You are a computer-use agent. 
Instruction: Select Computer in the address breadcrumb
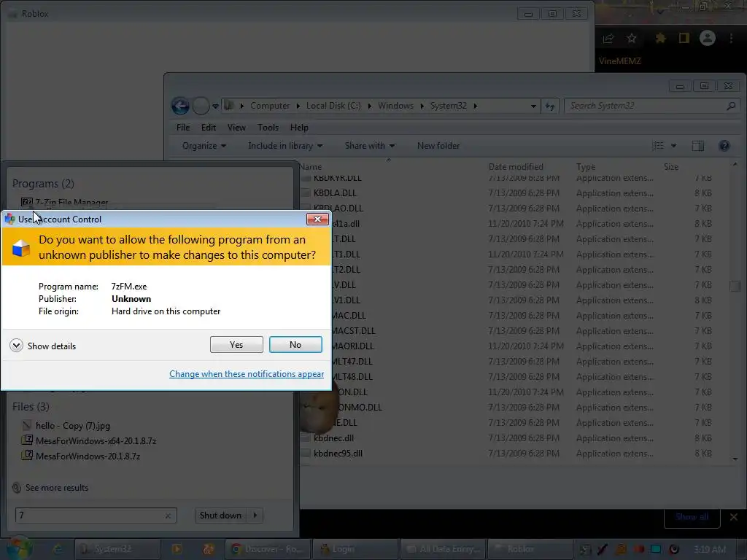pyautogui.click(x=270, y=106)
